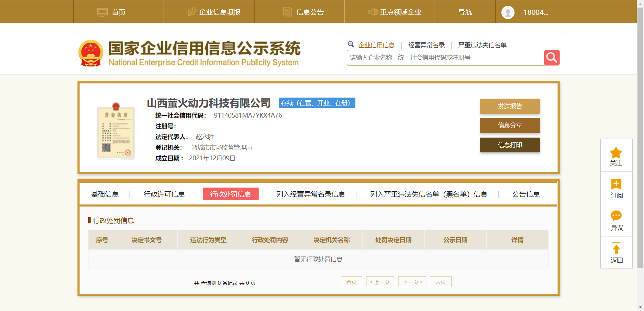Click the scrollbar down arrow

pyautogui.click(x=640, y=307)
